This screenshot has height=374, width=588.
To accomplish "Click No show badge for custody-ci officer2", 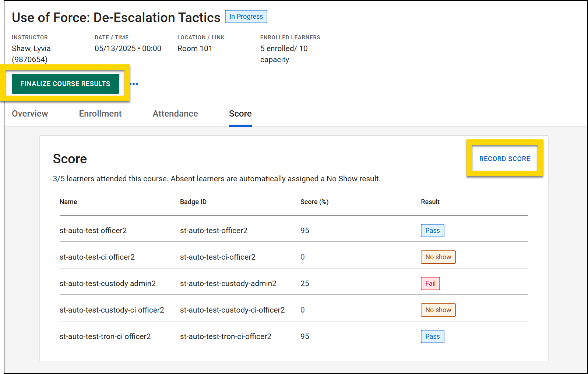I will [438, 310].
